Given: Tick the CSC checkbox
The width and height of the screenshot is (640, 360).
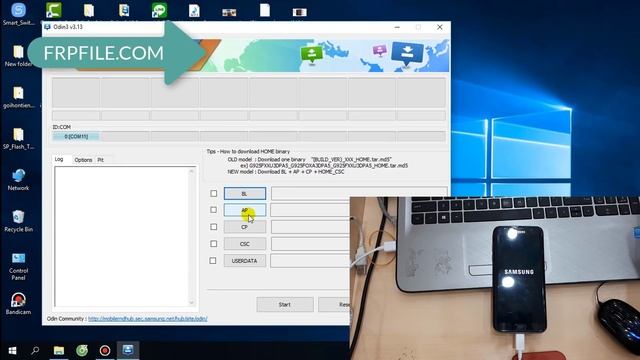Looking at the screenshot, I should pos(213,244).
